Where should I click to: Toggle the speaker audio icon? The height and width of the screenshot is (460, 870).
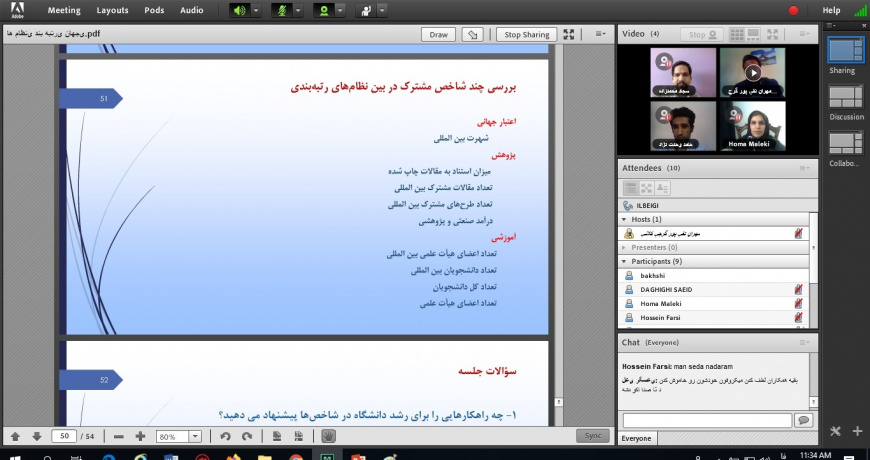pyautogui.click(x=240, y=11)
